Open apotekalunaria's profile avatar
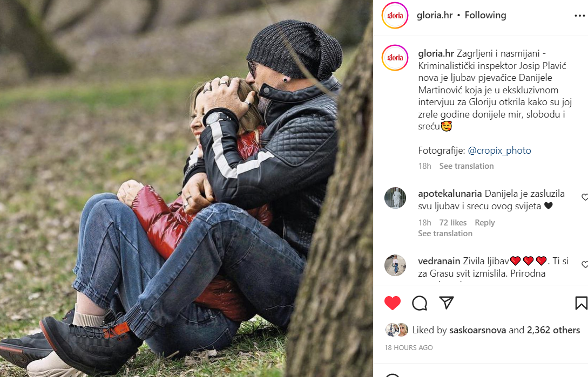Screen dimensions: 588x377 click(395, 197)
